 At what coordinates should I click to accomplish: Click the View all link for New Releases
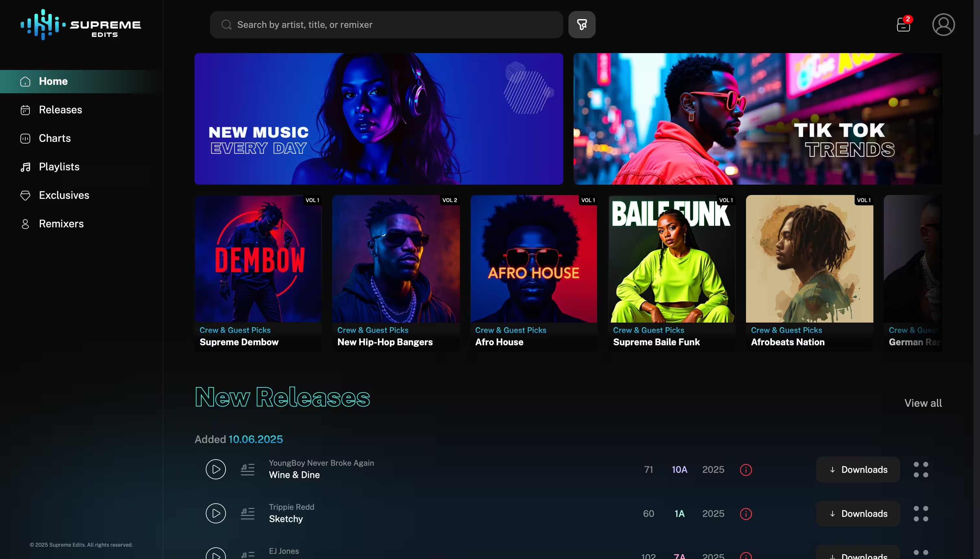(x=922, y=403)
